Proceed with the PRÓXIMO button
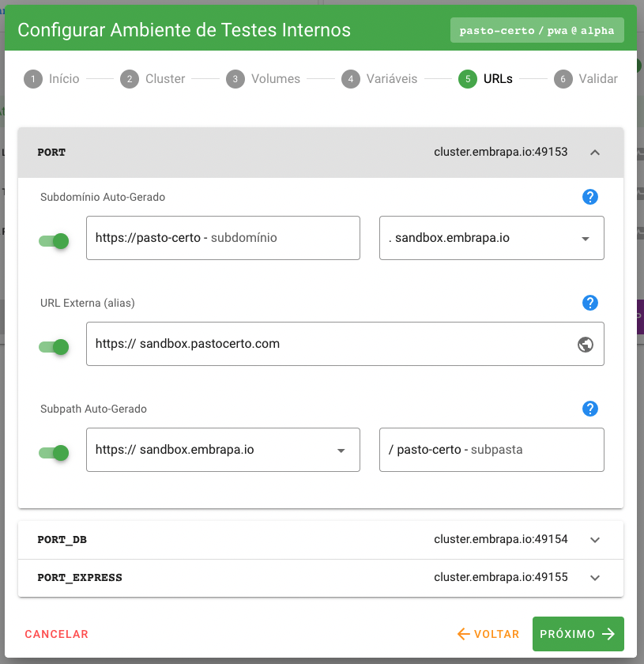The width and height of the screenshot is (644, 664). (x=578, y=634)
